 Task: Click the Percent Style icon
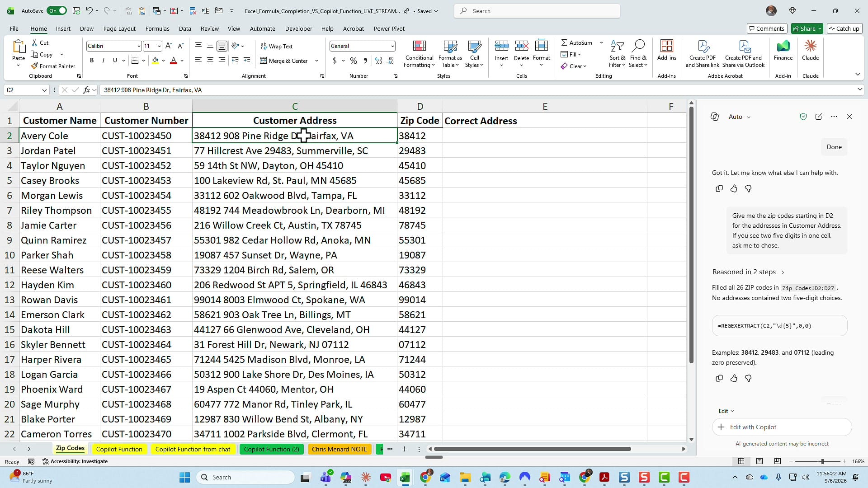(x=354, y=61)
